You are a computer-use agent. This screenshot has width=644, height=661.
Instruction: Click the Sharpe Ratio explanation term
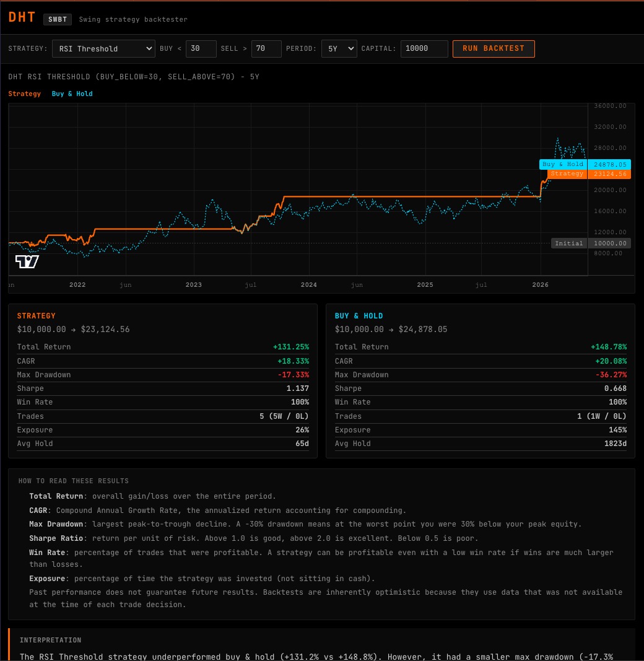pos(56,538)
